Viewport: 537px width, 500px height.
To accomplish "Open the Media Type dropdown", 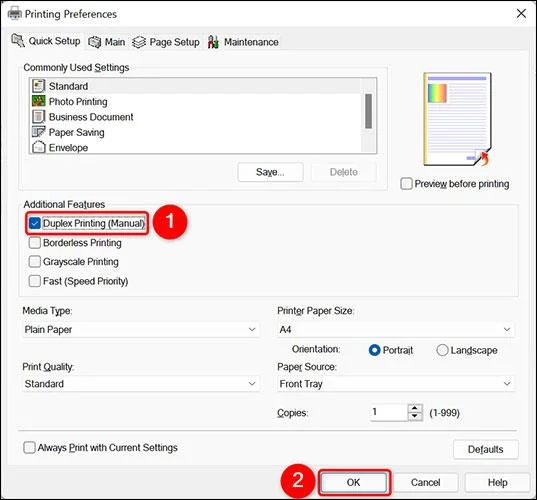I will coord(141,329).
